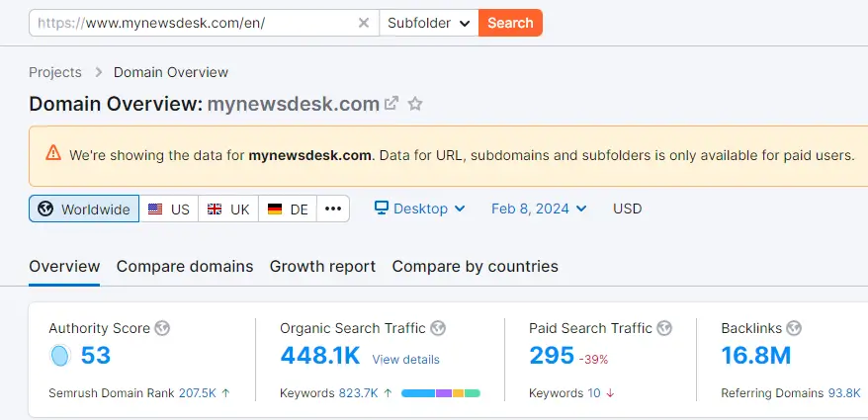Open the Subfolder scope dropdown
The width and height of the screenshot is (868, 420).
429,23
